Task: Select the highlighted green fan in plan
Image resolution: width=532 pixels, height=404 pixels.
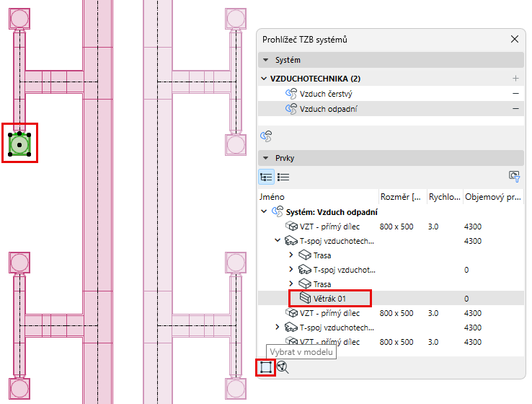Action: click(x=19, y=144)
